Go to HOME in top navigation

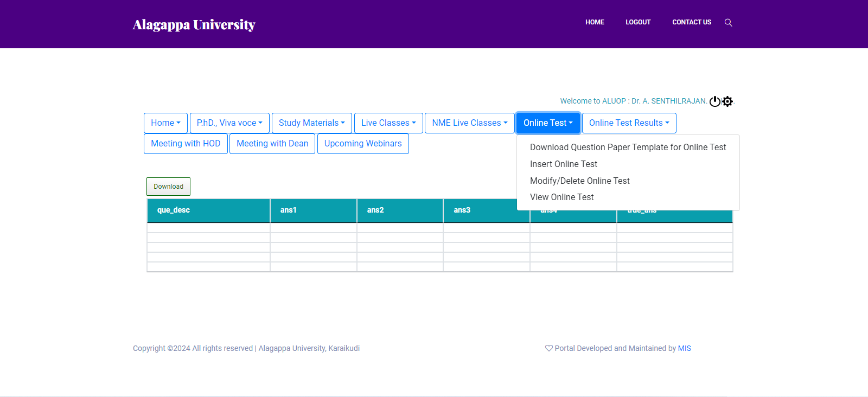(595, 22)
